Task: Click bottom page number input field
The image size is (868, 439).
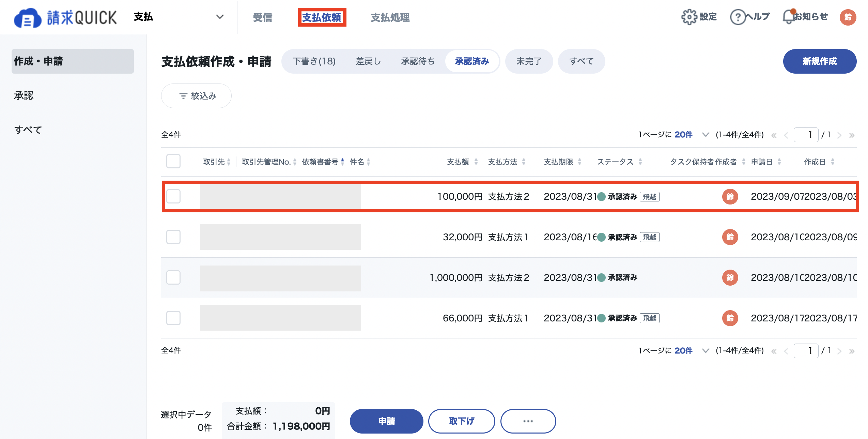Action: click(x=806, y=351)
